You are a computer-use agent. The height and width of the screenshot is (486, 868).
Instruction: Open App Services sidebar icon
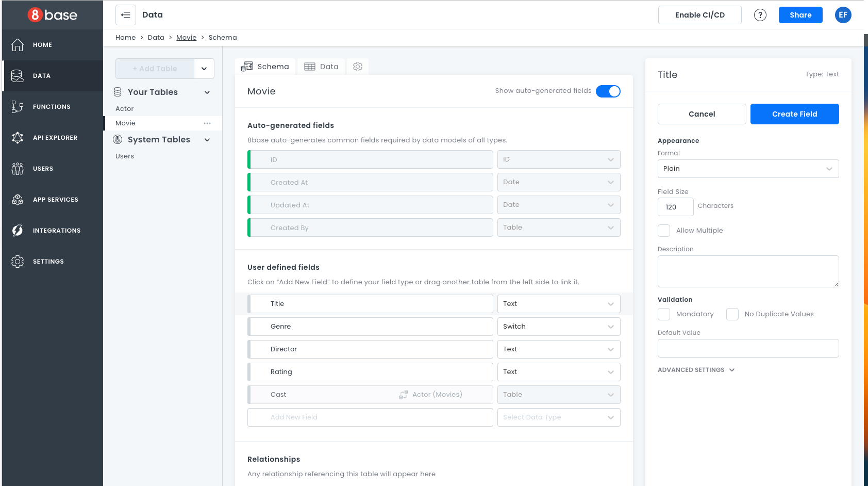tap(18, 200)
